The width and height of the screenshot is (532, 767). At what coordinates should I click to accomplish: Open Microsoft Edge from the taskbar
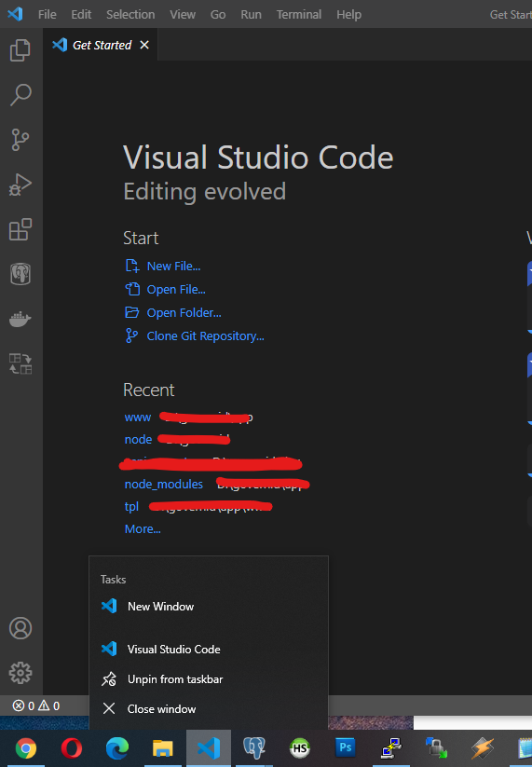[117, 748]
